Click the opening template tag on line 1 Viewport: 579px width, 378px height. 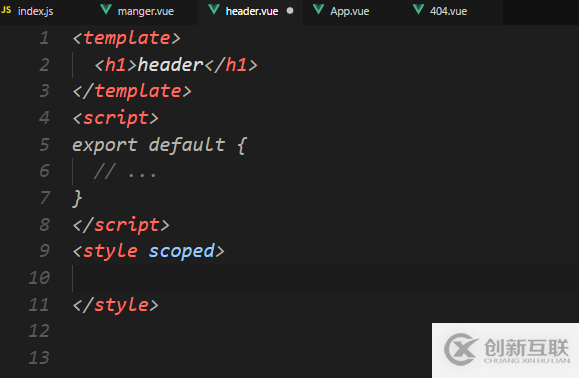[127, 38]
